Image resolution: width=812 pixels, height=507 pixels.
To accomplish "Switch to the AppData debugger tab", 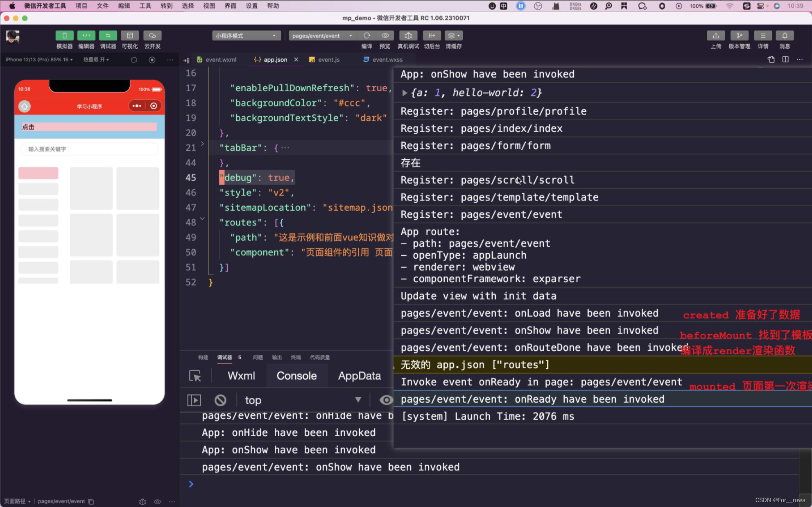I will (359, 376).
